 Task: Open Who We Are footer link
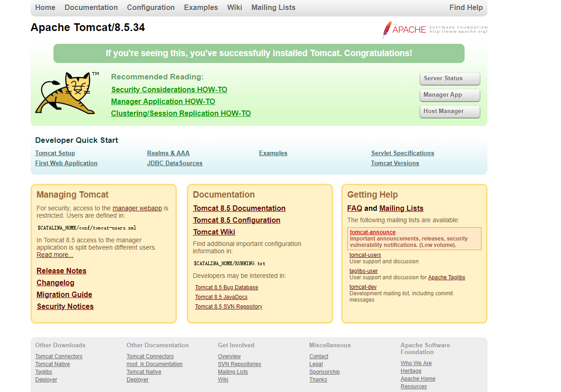coord(416,363)
